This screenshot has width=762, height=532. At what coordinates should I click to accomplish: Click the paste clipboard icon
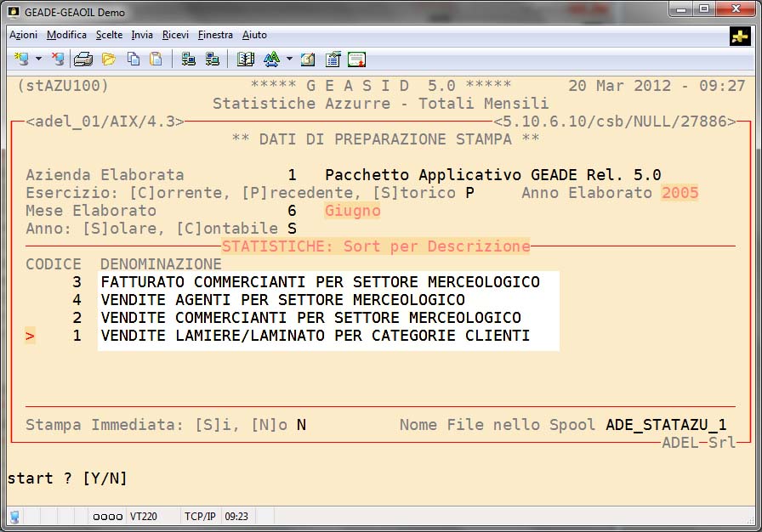pos(156,59)
